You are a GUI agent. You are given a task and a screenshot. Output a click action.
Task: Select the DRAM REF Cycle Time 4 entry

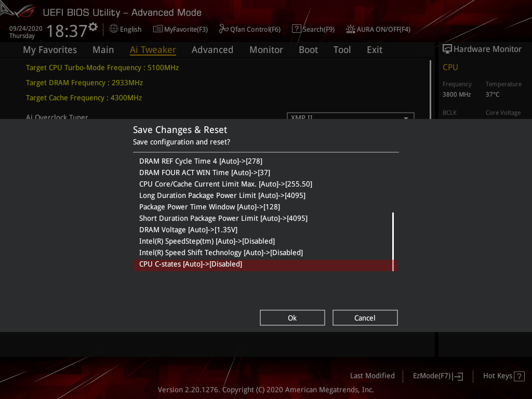pyautogui.click(x=201, y=161)
